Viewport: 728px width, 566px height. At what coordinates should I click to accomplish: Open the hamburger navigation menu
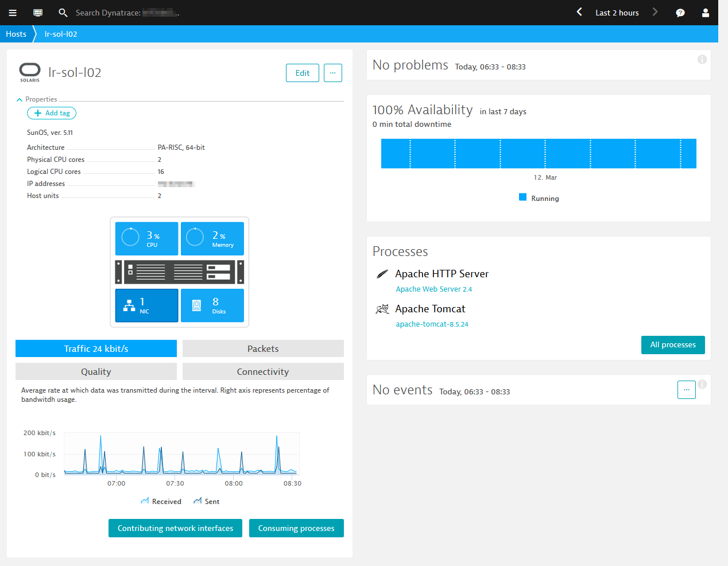click(x=13, y=13)
